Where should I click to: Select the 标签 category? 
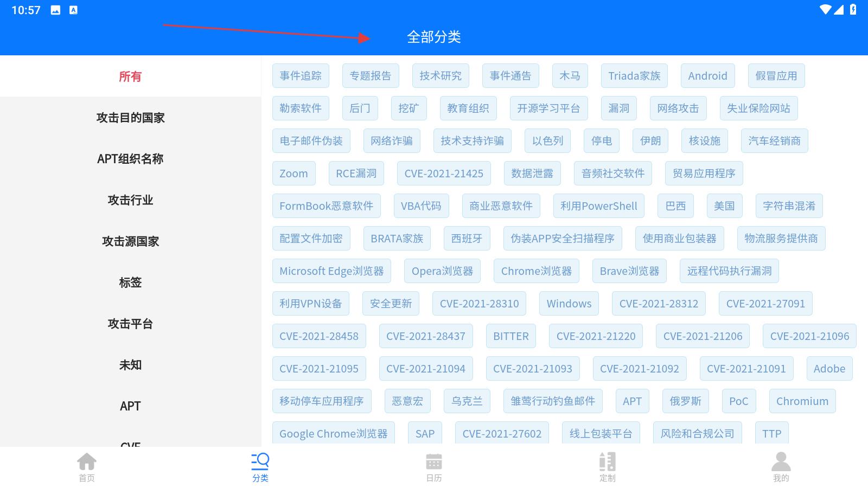(130, 282)
